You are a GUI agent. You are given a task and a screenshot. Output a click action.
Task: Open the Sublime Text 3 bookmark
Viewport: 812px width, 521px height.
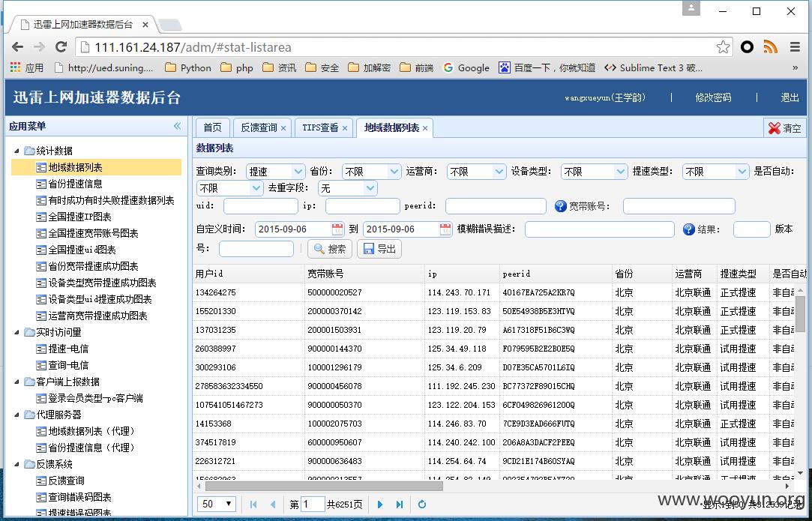click(654, 68)
